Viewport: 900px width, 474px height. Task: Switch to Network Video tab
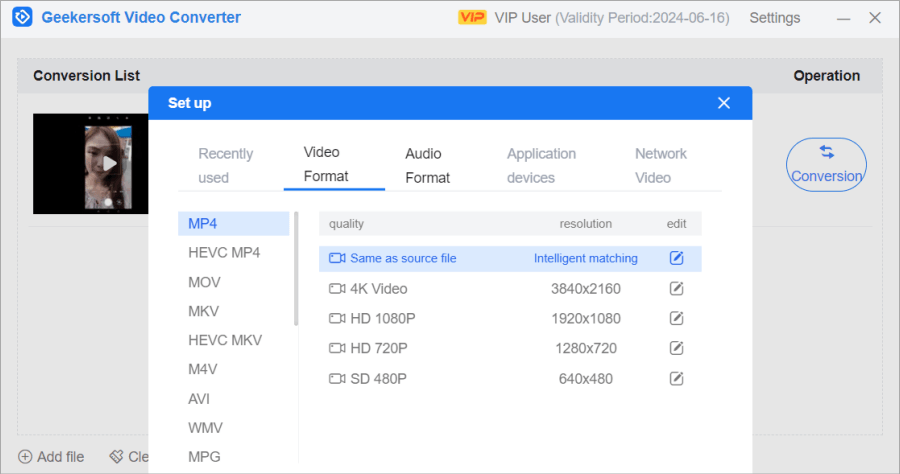point(661,166)
